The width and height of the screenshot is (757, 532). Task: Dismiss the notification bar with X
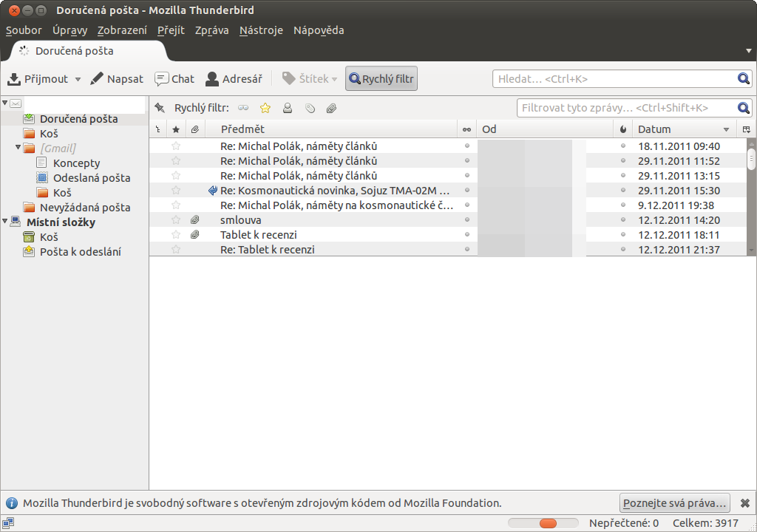tap(745, 503)
